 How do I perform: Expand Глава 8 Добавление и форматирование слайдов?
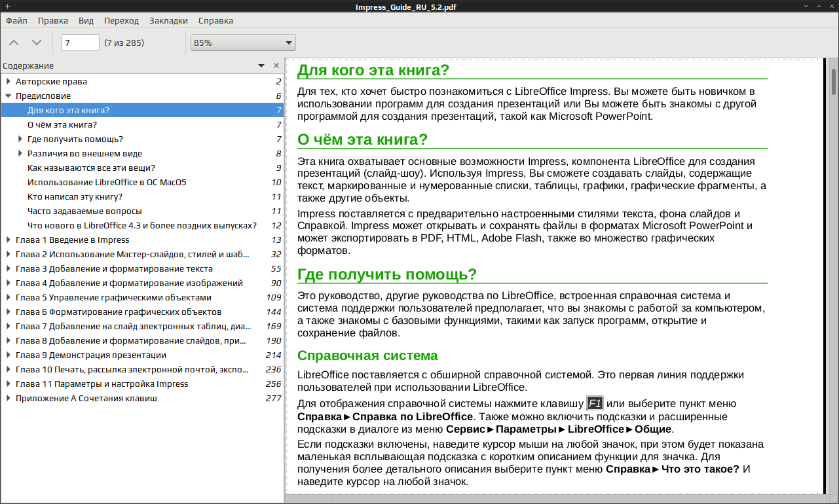[9, 340]
